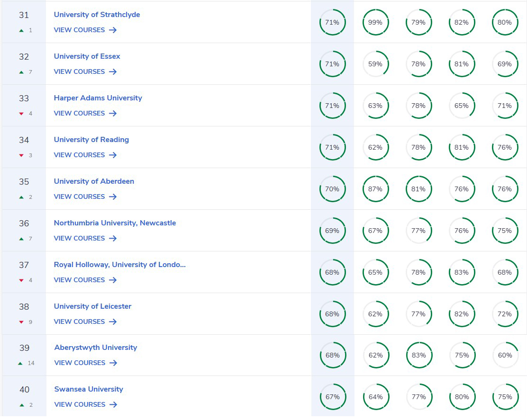Select the Swansea University name link
This screenshot has height=420, width=527.
click(x=89, y=389)
